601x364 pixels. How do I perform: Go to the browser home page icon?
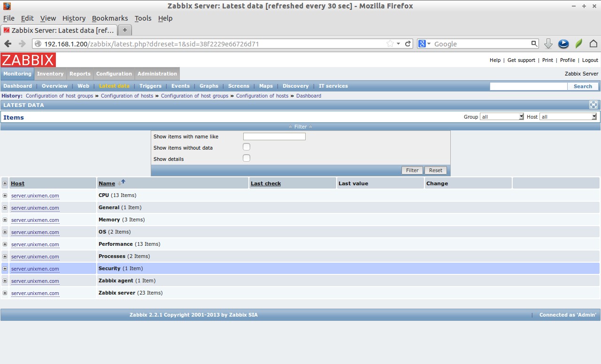(593, 44)
